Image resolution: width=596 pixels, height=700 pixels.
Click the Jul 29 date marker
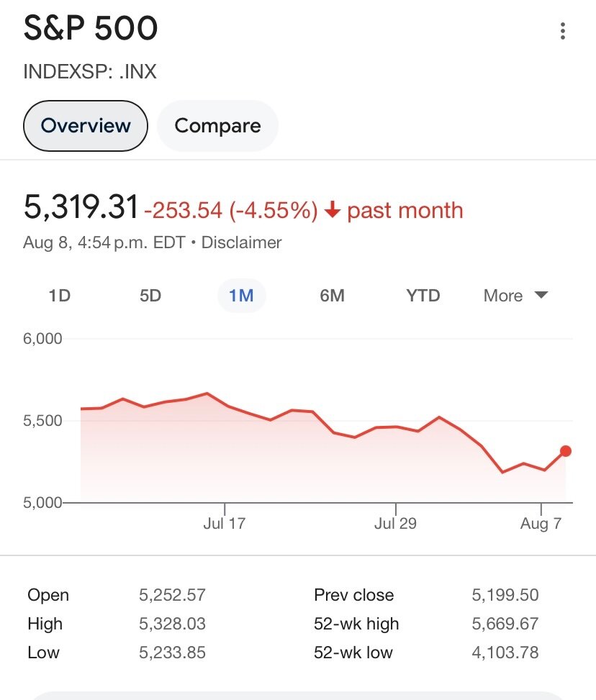pos(395,523)
